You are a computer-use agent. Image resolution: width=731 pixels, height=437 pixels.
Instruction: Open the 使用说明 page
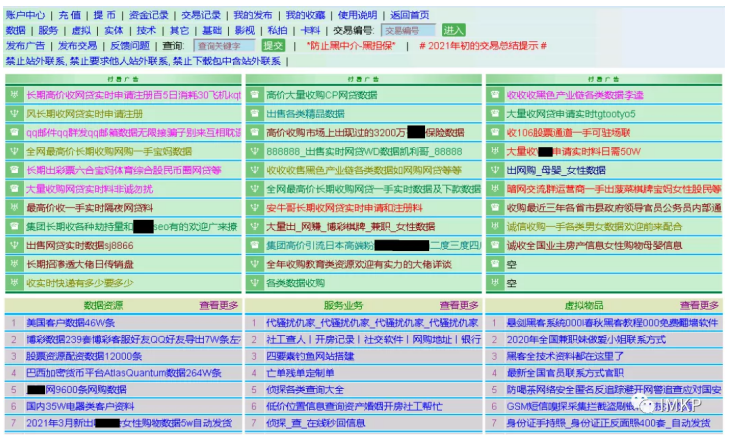(357, 15)
